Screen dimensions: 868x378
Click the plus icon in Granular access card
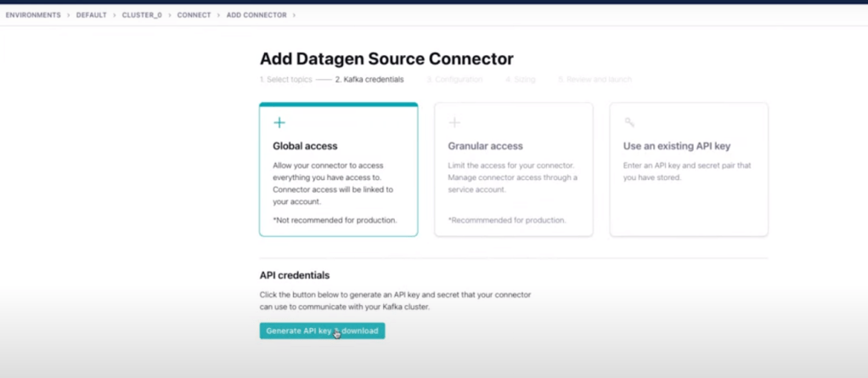pos(454,123)
